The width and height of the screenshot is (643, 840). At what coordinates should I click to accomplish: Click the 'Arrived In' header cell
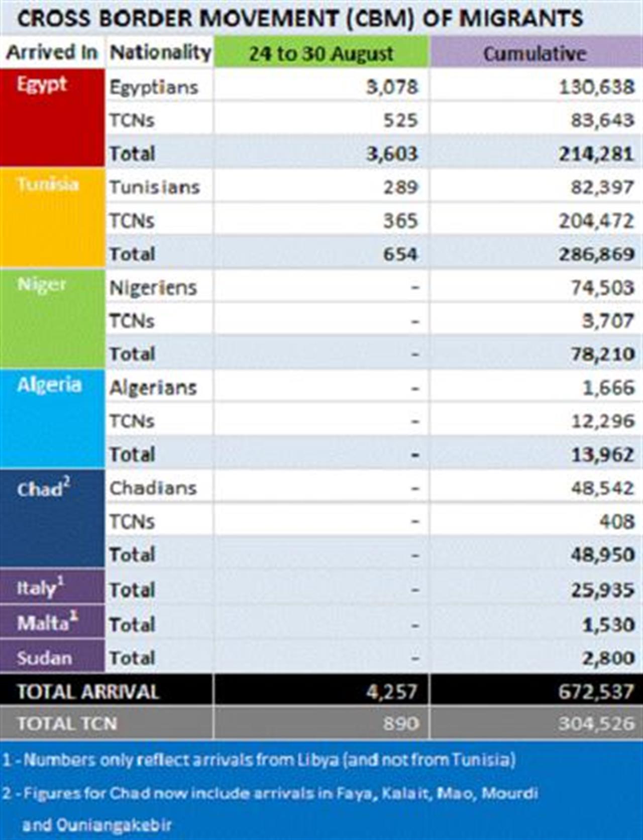(x=52, y=52)
